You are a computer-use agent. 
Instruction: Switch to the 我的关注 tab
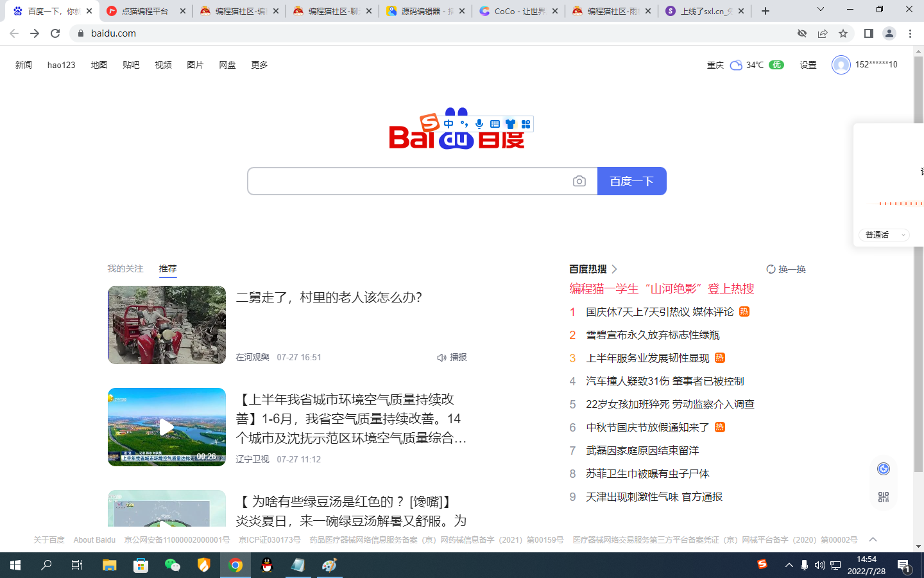click(x=125, y=268)
